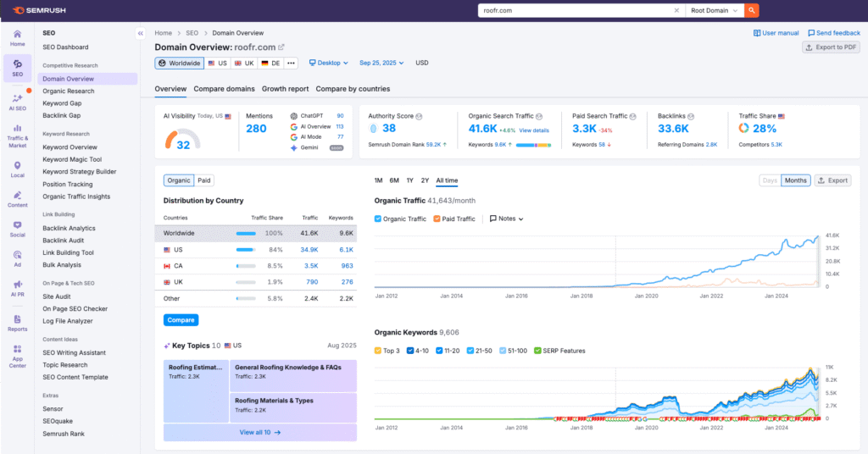The height and width of the screenshot is (454, 868).
Task: Collapse the SEO sidebar menu
Action: (x=141, y=33)
